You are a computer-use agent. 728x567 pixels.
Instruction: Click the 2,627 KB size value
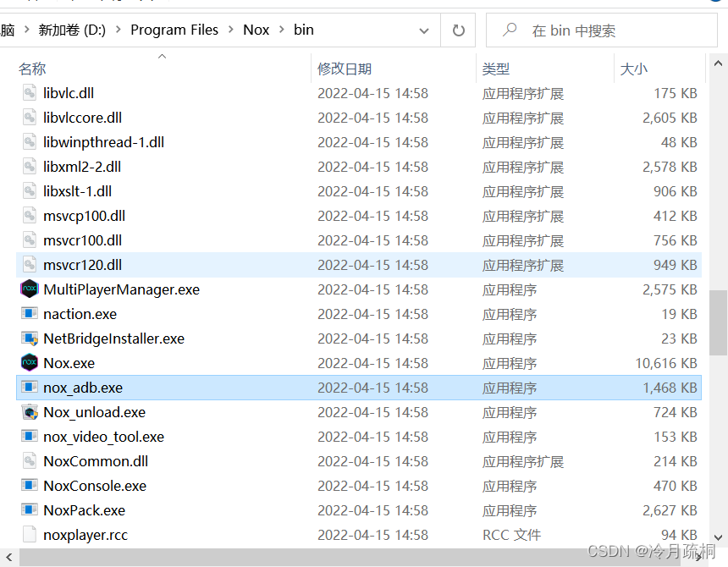pyautogui.click(x=670, y=510)
